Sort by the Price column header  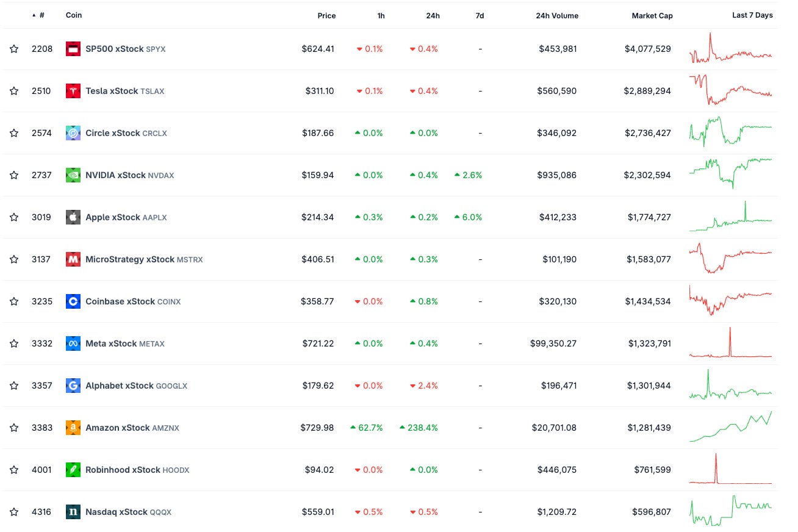point(327,15)
